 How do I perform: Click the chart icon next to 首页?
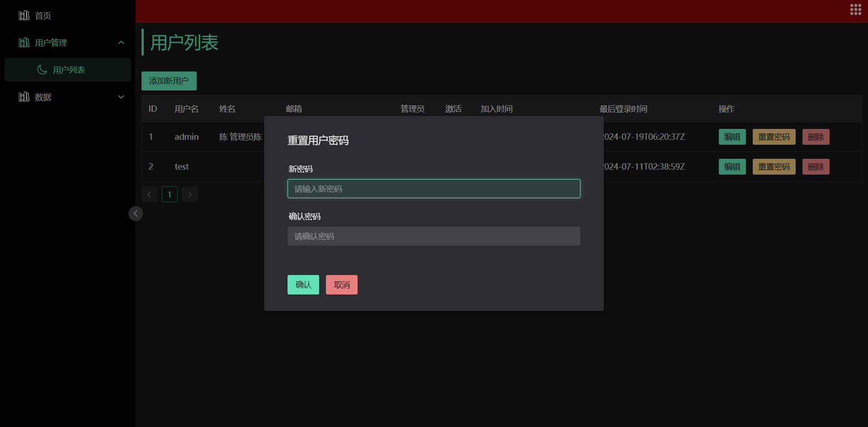click(24, 15)
